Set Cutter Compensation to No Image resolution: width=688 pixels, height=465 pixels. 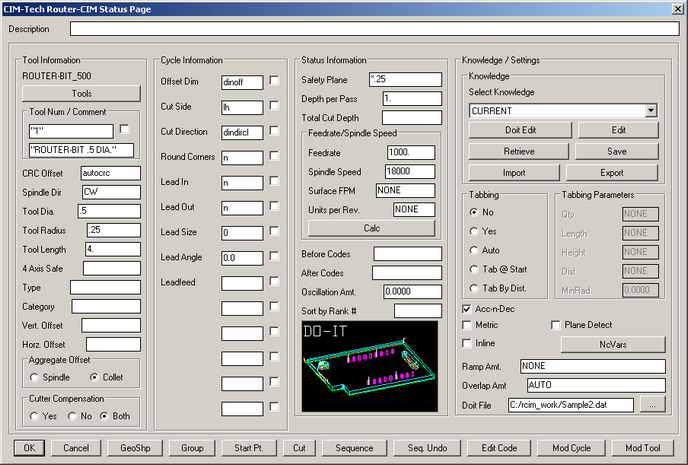point(72,416)
